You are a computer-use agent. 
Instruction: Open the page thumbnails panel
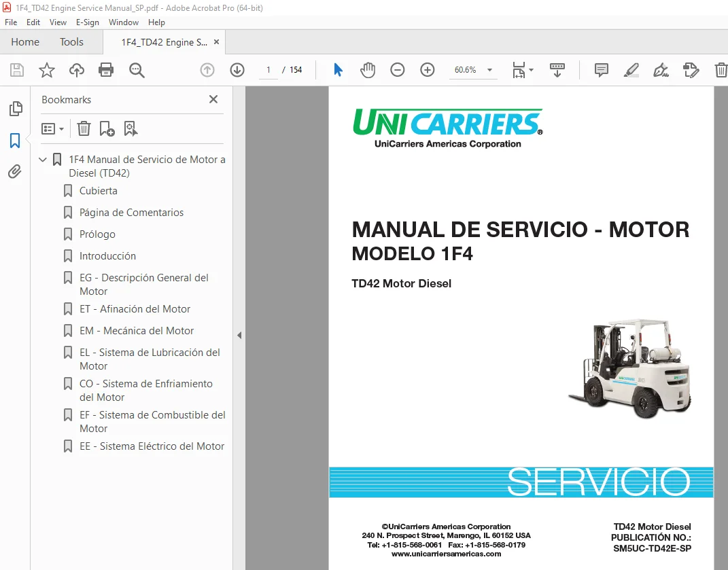click(16, 109)
